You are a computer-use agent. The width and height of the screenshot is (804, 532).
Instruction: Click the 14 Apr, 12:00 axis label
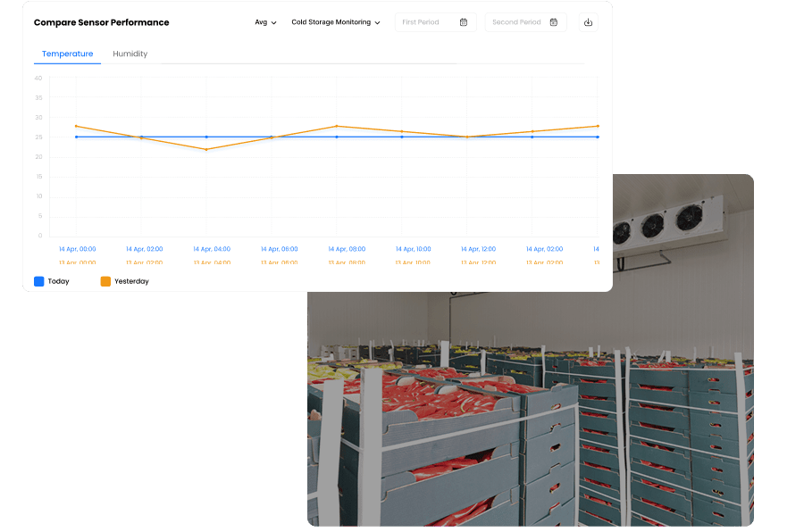tap(479, 249)
